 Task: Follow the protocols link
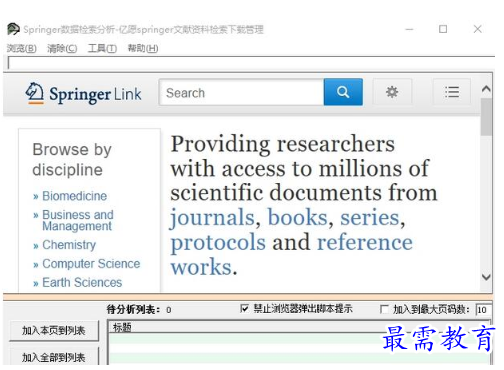point(218,242)
